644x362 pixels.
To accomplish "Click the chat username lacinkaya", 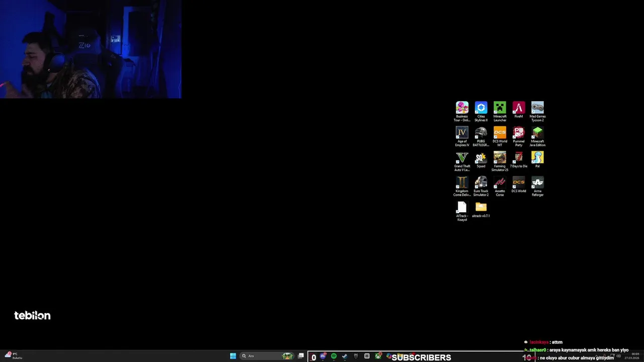I will coord(538,342).
